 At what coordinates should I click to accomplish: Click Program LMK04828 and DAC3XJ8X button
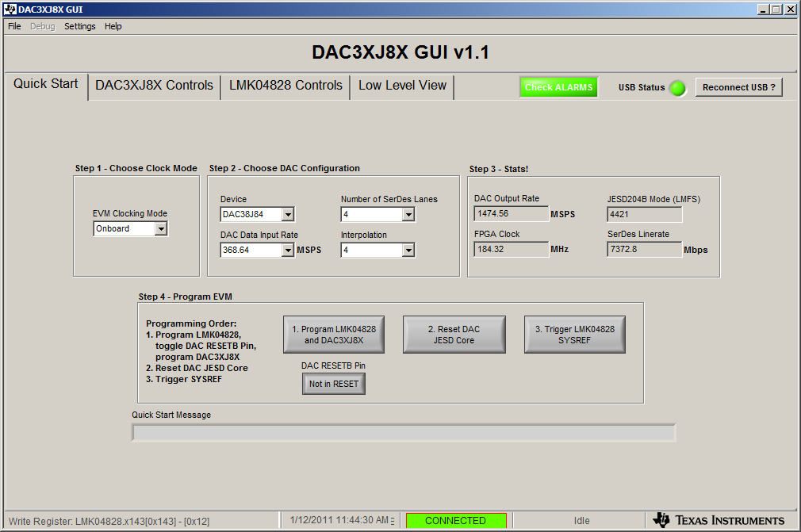334,335
